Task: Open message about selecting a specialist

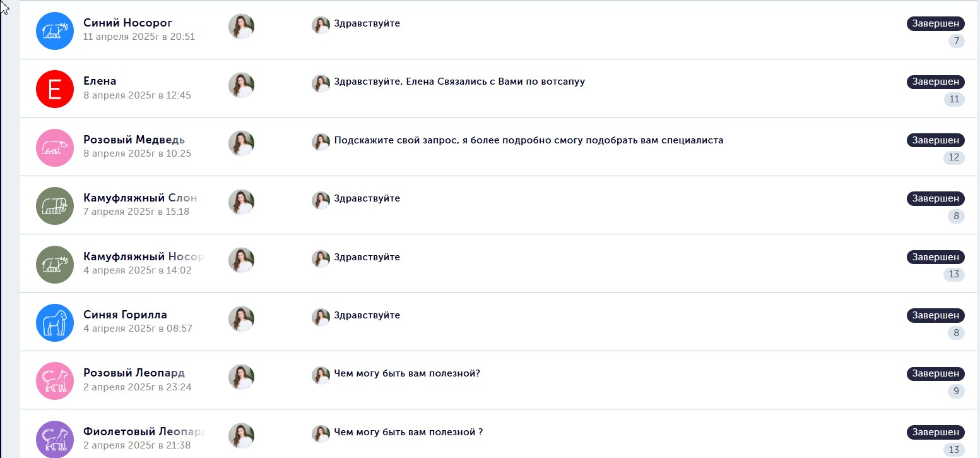Action: [528, 140]
